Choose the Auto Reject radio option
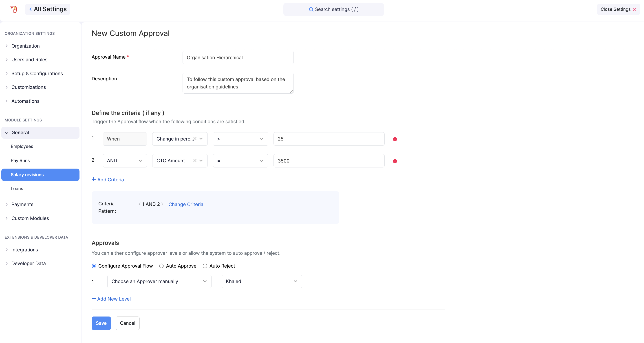Viewport: 644px width, 343px height. pos(205,266)
